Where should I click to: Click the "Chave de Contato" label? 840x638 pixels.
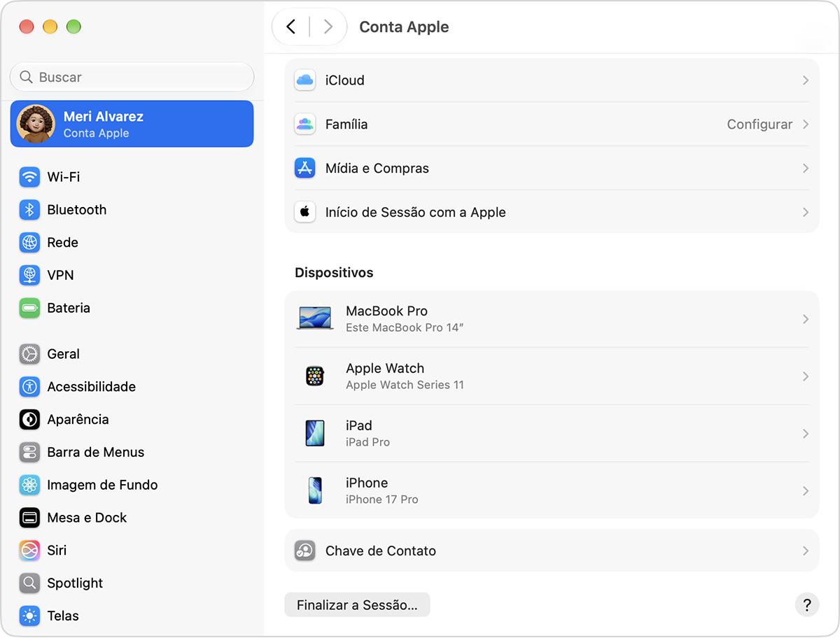click(x=381, y=551)
